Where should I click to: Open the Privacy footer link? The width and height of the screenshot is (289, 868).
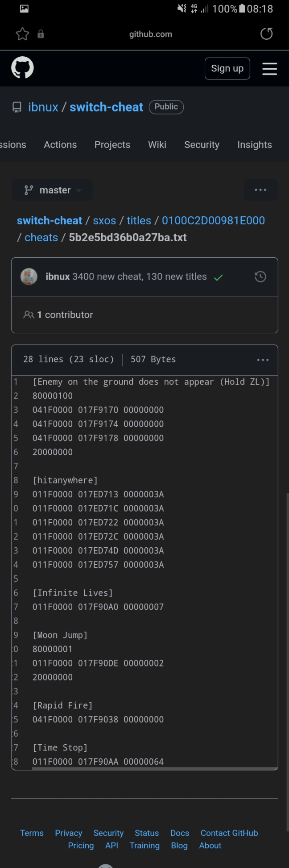pyautogui.click(x=69, y=833)
